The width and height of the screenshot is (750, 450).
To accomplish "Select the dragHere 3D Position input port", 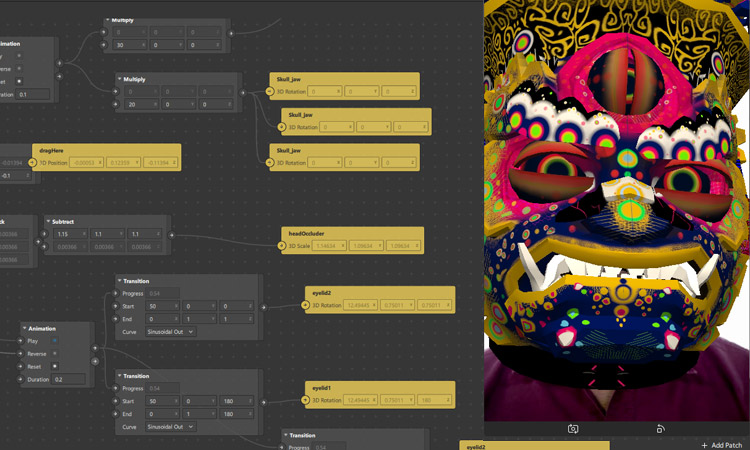I will pos(32,163).
